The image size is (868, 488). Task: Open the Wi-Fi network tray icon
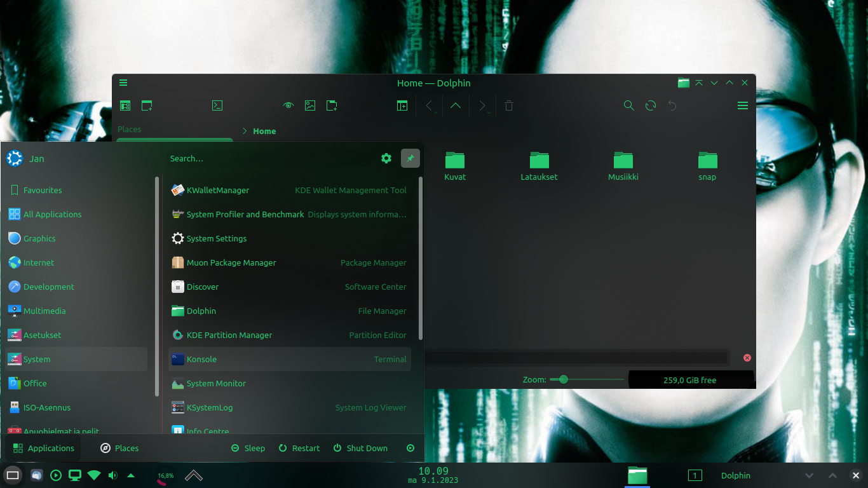click(94, 475)
